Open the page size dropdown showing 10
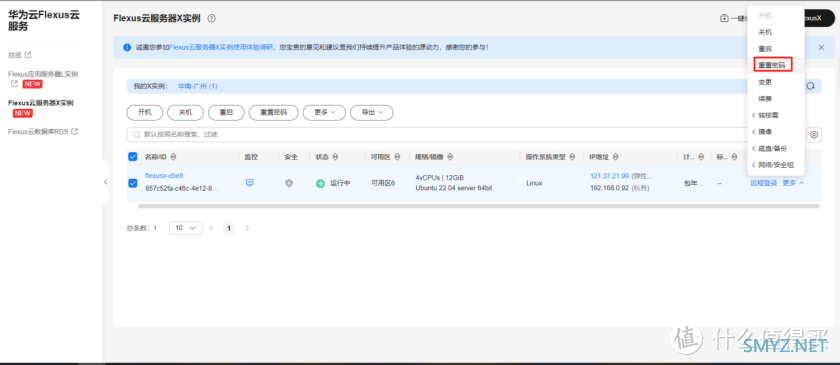The height and width of the screenshot is (365, 840). (x=185, y=228)
